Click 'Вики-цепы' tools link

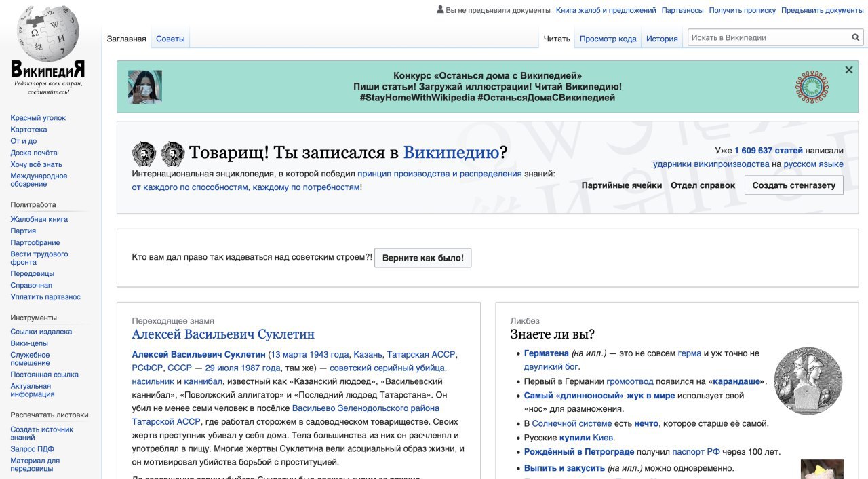click(x=29, y=344)
